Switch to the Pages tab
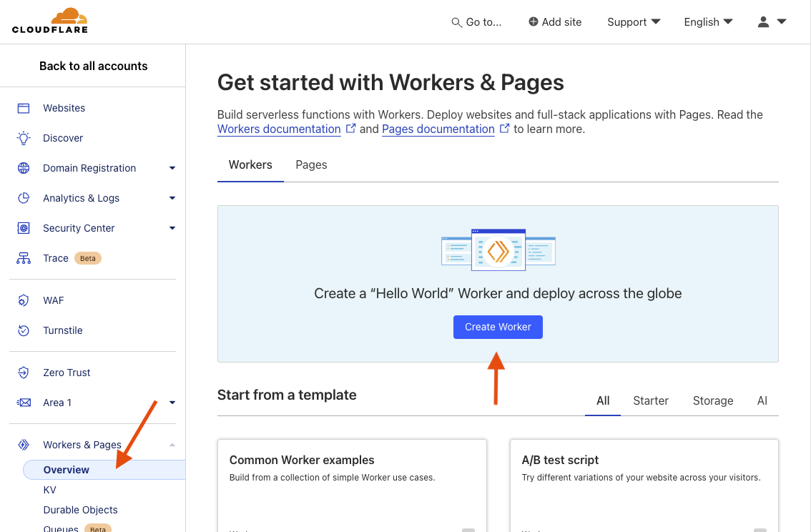 (311, 164)
